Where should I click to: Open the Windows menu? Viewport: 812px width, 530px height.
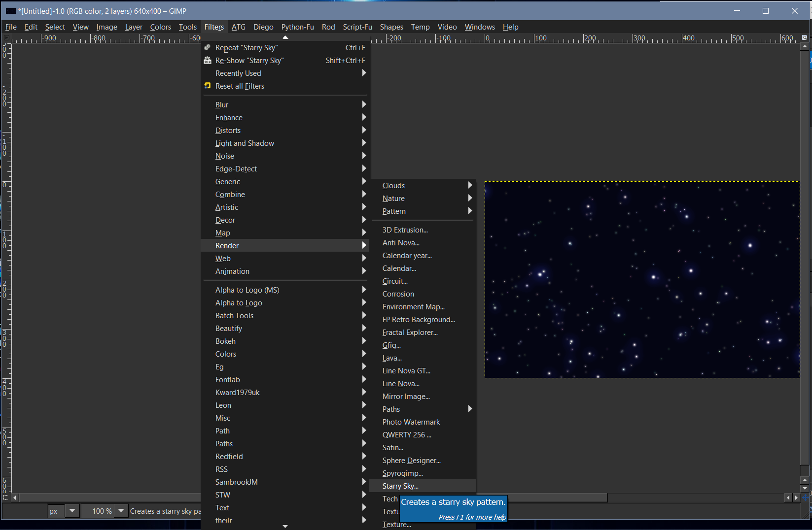[479, 27]
